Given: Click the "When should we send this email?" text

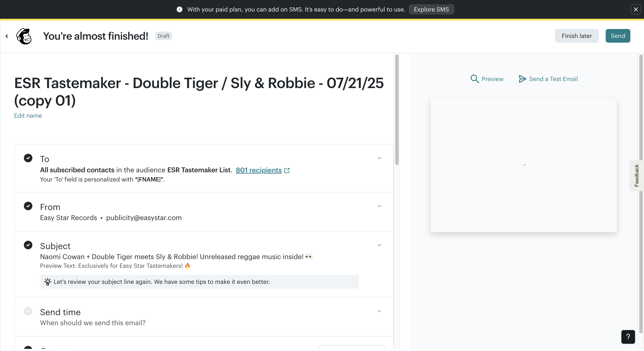Looking at the screenshot, I should [93, 323].
